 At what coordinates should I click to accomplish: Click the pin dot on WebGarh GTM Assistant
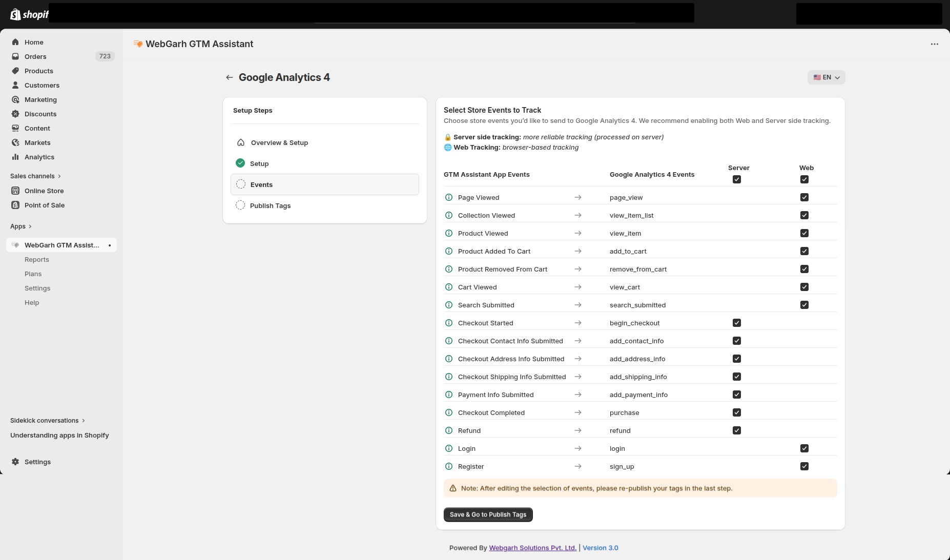point(110,245)
